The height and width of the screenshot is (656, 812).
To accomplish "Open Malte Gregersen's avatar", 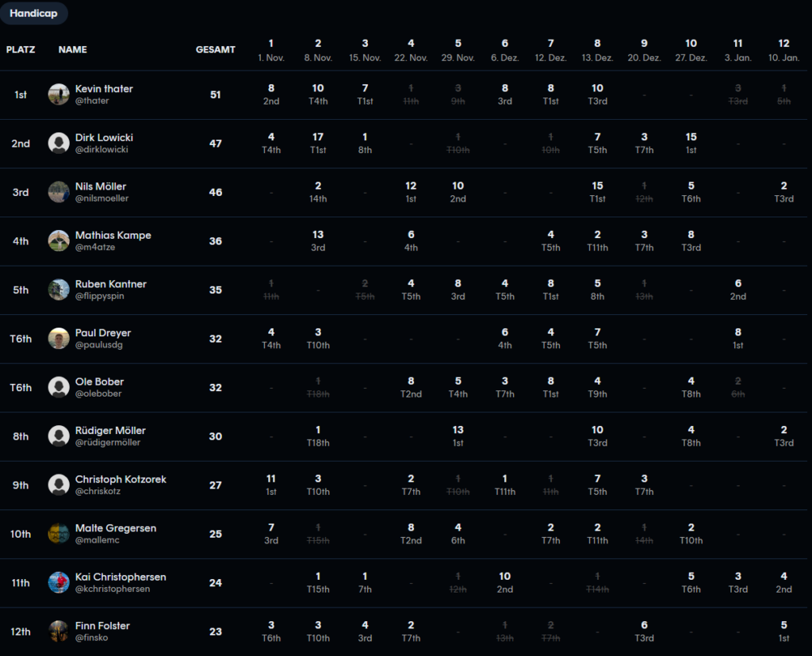I will coord(59,534).
